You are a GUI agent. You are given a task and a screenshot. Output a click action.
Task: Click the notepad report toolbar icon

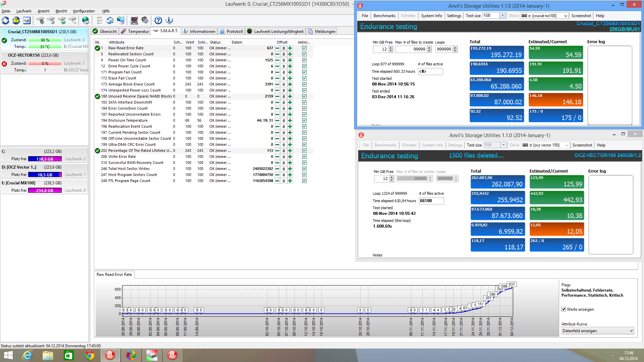point(99,20)
